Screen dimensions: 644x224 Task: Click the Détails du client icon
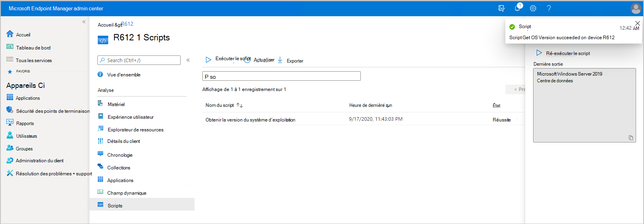coord(101,141)
